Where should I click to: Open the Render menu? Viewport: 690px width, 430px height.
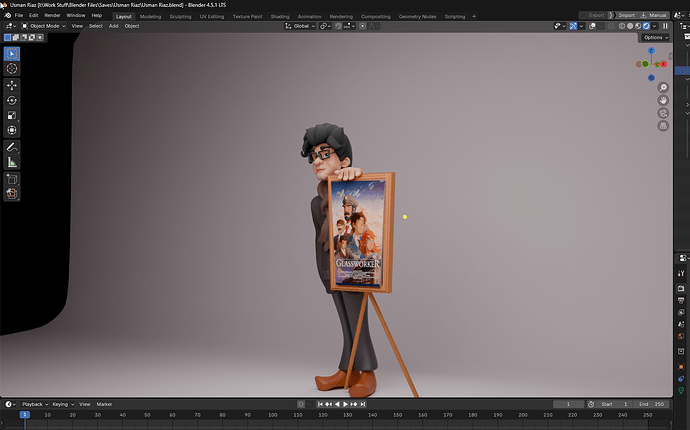click(x=52, y=15)
